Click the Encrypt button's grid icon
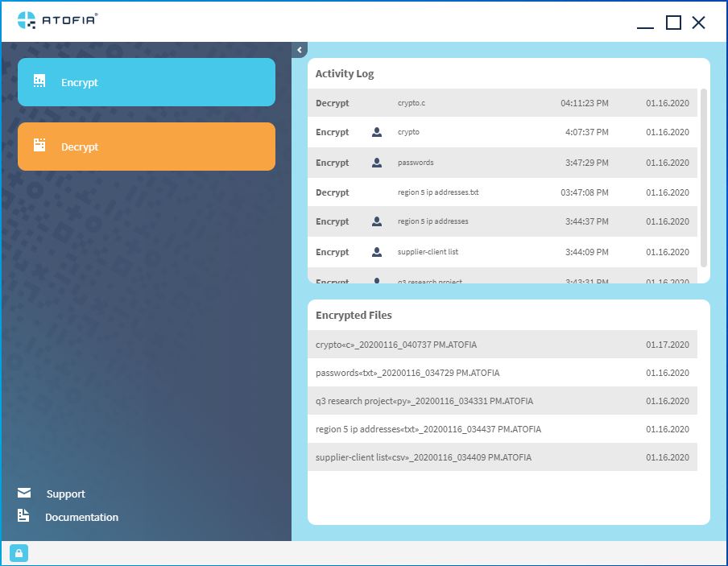728x566 pixels. tap(39, 81)
